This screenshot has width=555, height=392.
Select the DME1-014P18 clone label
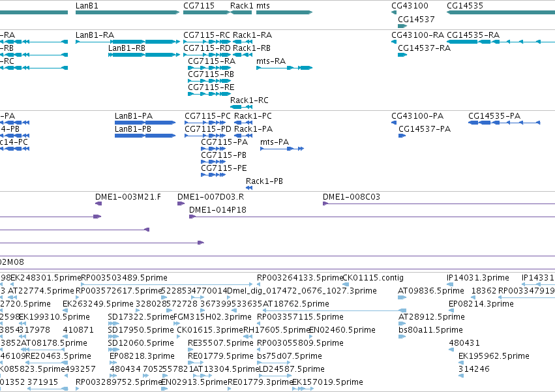point(218,210)
